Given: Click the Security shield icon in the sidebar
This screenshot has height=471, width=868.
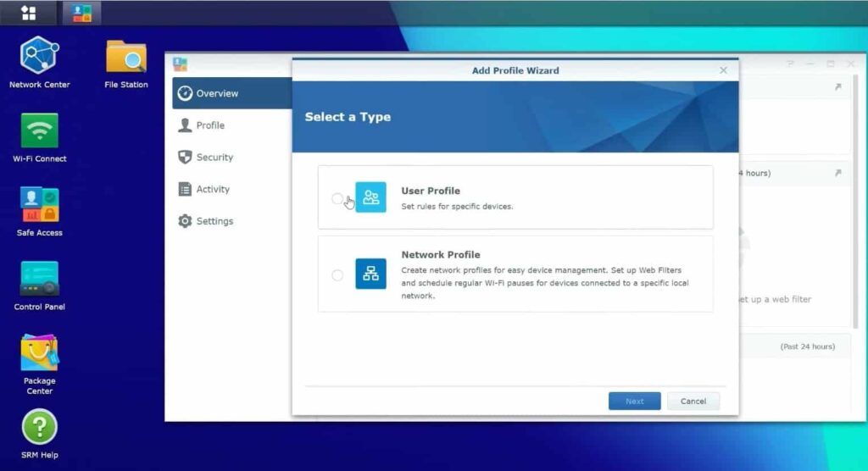Looking at the screenshot, I should [185, 158].
